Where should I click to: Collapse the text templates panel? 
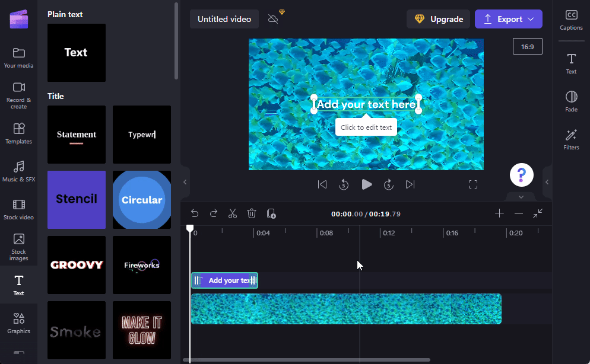coord(185,182)
